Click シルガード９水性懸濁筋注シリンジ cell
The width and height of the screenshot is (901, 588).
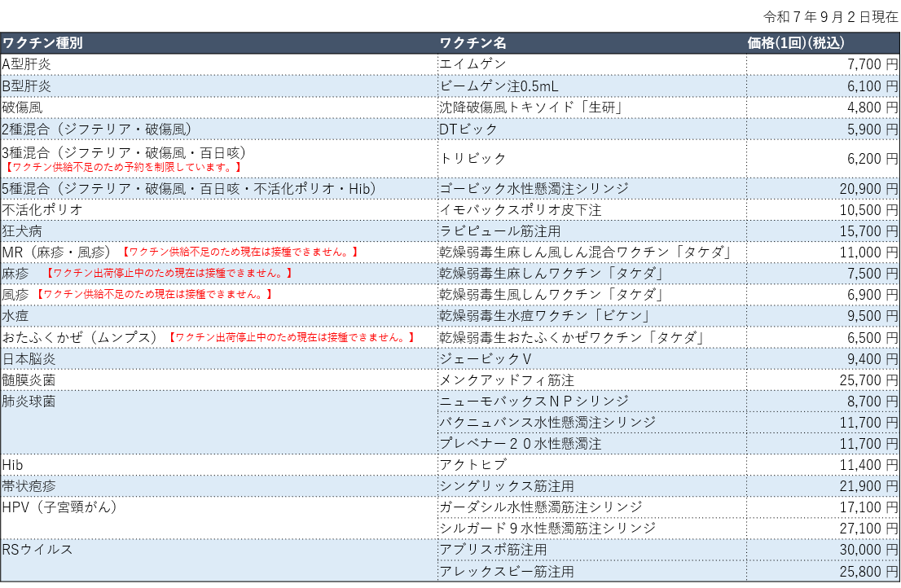pos(592,529)
